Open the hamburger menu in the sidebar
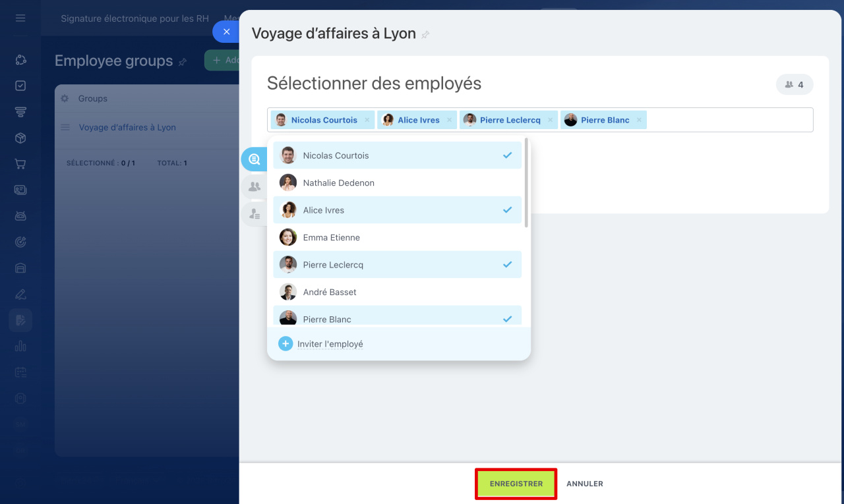Viewport: 844px width, 504px height. (20, 18)
